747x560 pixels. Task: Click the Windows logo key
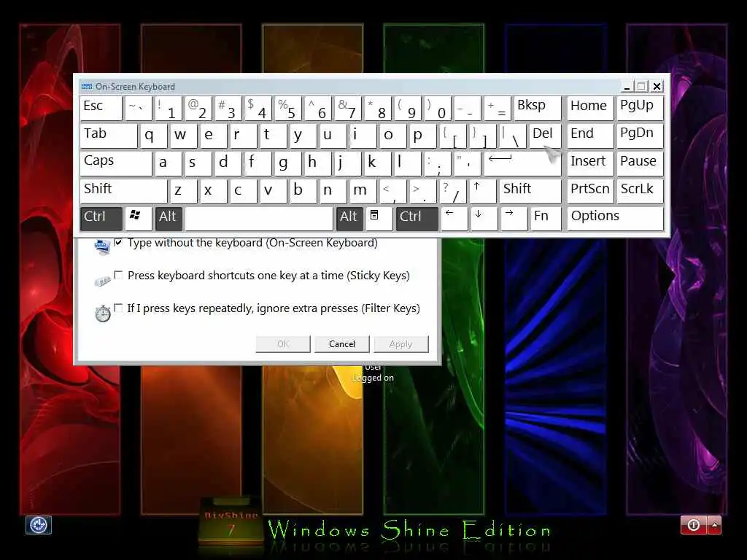tap(138, 219)
